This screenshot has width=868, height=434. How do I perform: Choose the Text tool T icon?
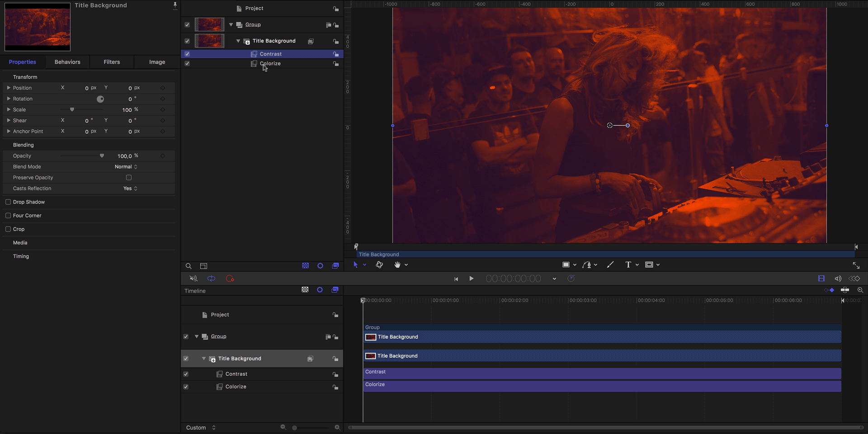[628, 265]
